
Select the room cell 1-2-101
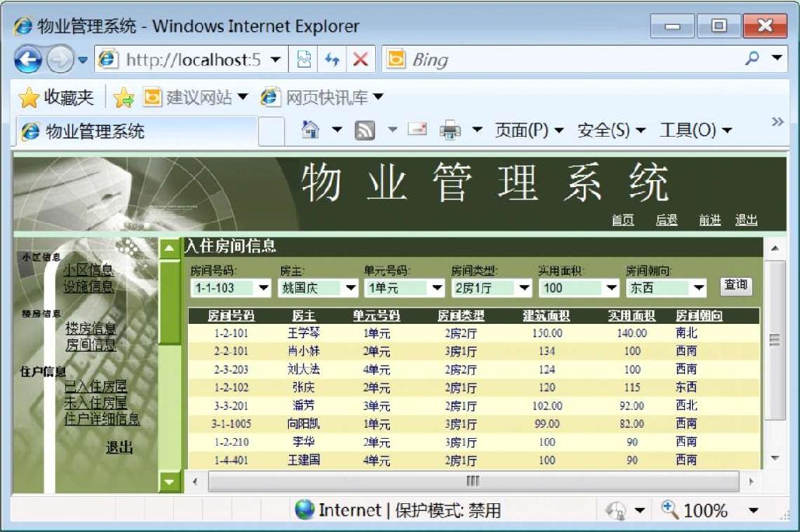click(x=231, y=334)
